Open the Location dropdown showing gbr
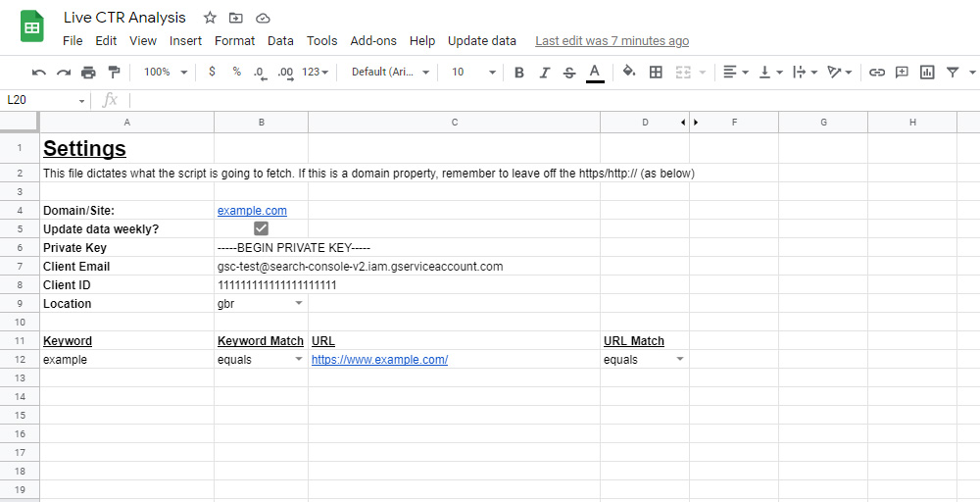This screenshot has width=980, height=502. pyautogui.click(x=299, y=304)
